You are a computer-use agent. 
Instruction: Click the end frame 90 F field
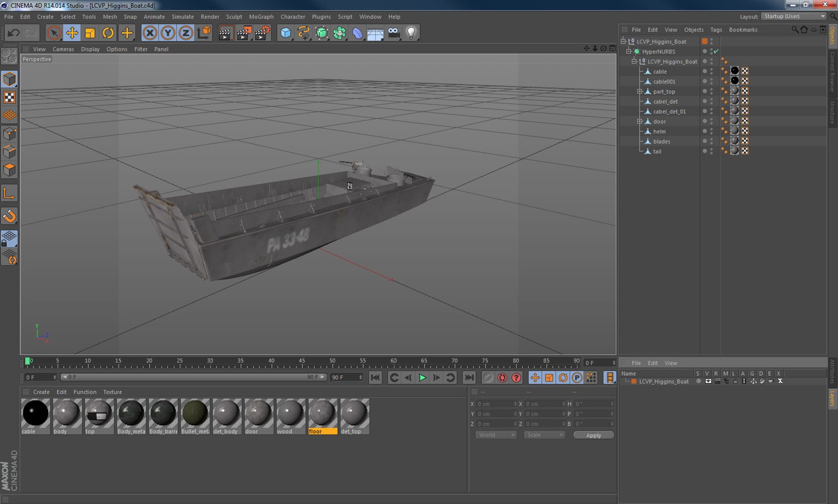pyautogui.click(x=346, y=377)
